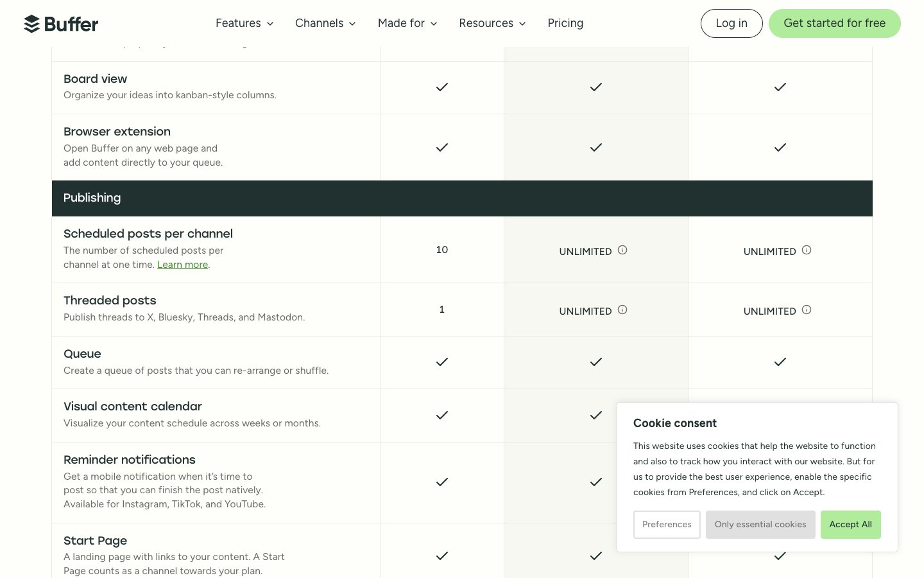Expand the Made for menu
The width and height of the screenshot is (924, 578).
click(x=407, y=23)
